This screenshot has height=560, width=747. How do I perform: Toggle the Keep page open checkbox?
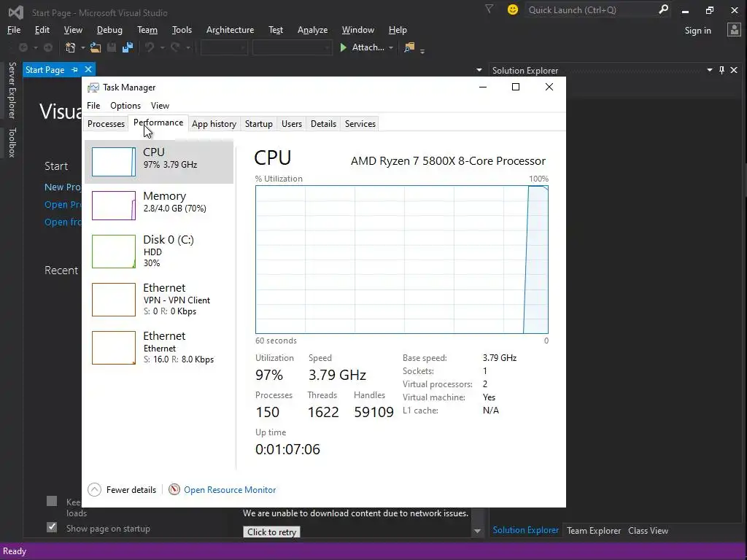pyautogui.click(x=52, y=501)
